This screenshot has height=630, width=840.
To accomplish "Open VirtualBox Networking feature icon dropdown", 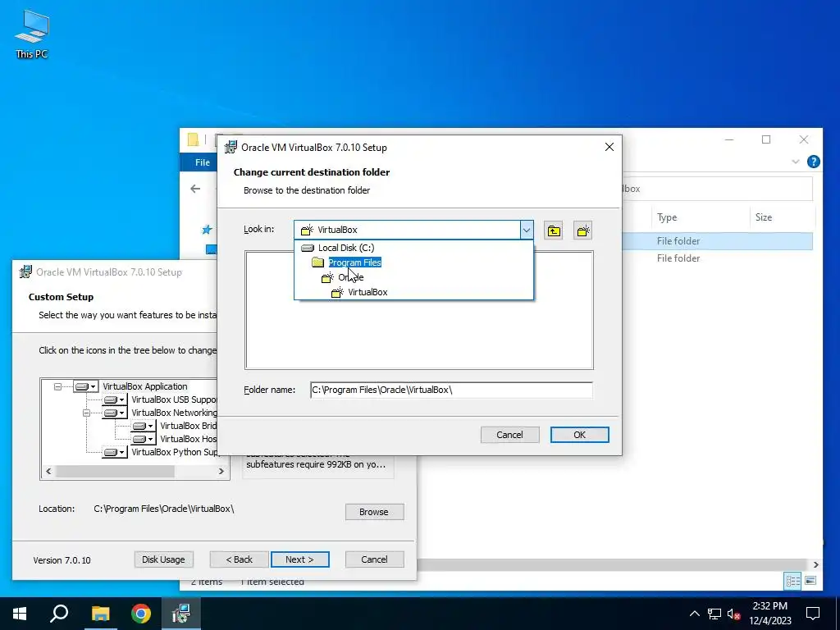I will pyautogui.click(x=114, y=413).
